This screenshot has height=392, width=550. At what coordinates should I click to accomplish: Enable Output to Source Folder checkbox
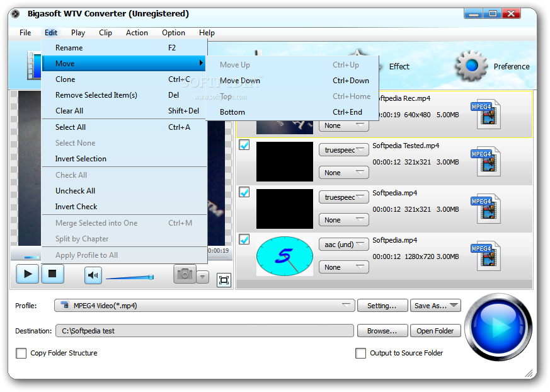tap(360, 353)
